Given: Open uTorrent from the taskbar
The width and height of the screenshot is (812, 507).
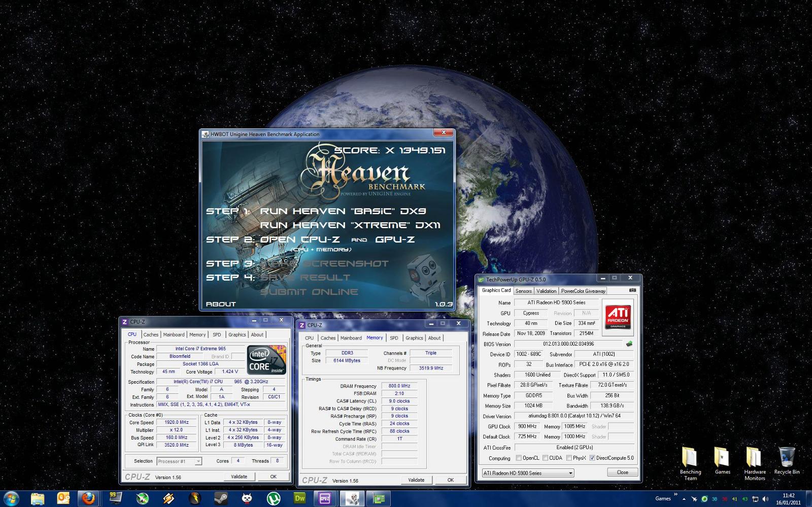Looking at the screenshot, I should 274,498.
